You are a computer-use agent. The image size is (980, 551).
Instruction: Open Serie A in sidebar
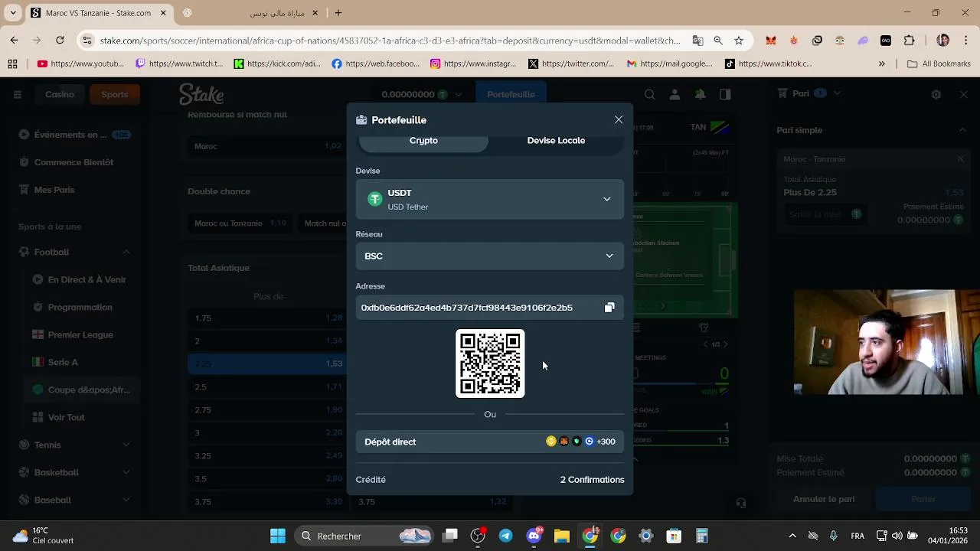[80, 362]
